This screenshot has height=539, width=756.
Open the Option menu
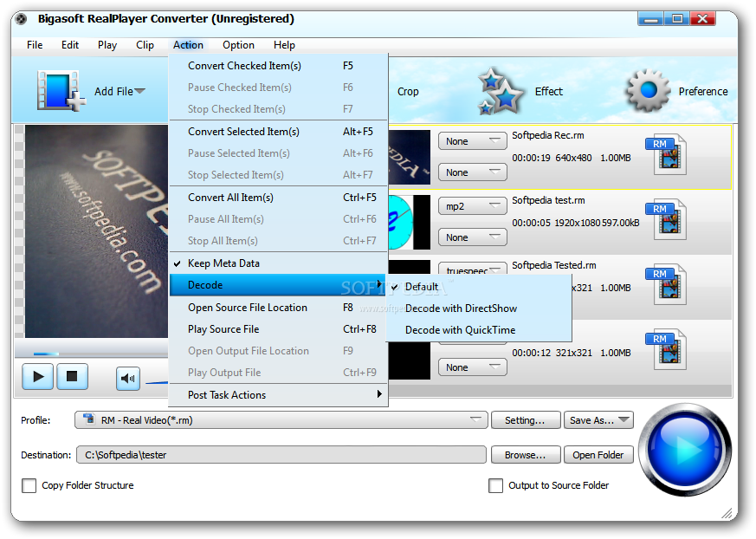pyautogui.click(x=238, y=45)
